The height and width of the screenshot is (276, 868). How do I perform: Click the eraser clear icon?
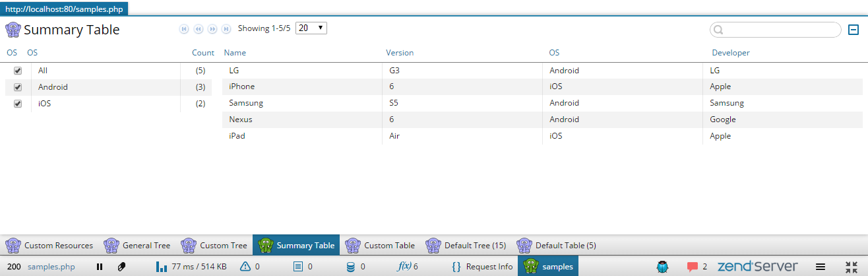click(121, 267)
